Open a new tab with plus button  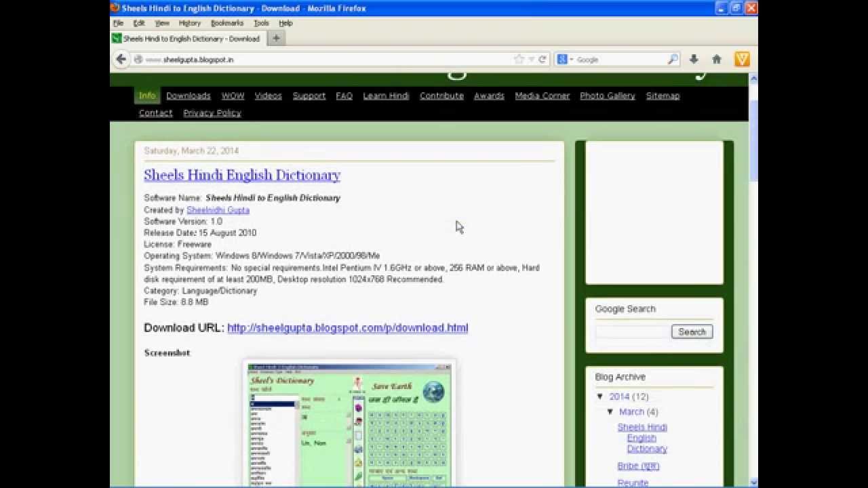[276, 39]
